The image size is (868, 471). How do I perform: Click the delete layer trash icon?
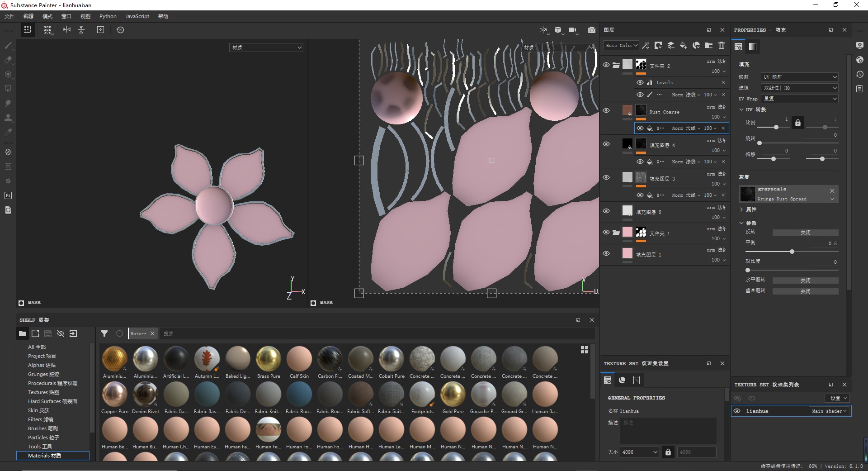(x=722, y=45)
